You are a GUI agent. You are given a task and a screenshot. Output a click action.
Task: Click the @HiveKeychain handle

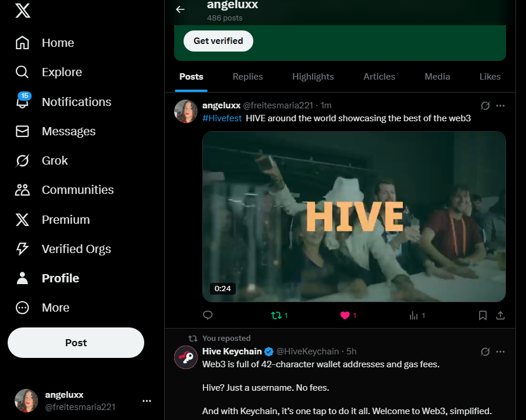[308, 351]
